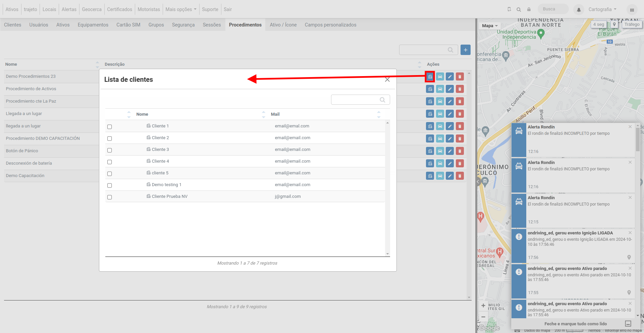Open client list for Desconexión de batería
Screen dimensions: 644x333
[x=430, y=163]
